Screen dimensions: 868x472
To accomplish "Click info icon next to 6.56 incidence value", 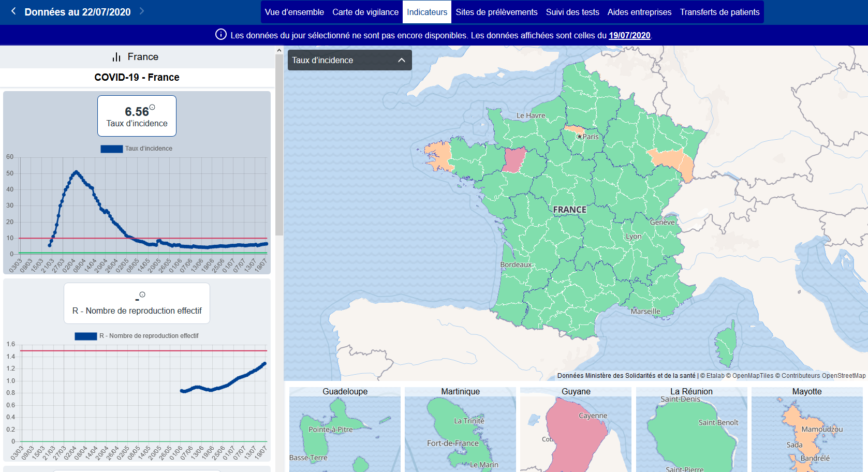I will tap(152, 107).
